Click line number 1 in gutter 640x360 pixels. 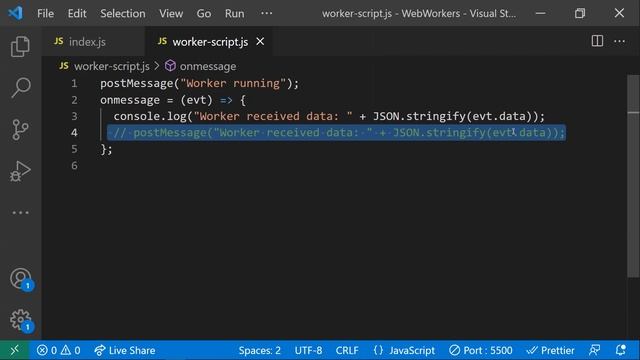pos(74,84)
